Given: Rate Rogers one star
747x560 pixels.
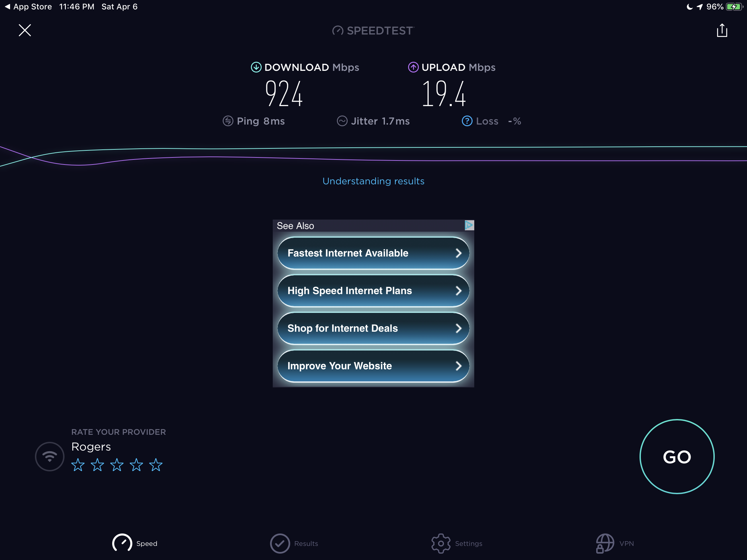Looking at the screenshot, I should [78, 465].
